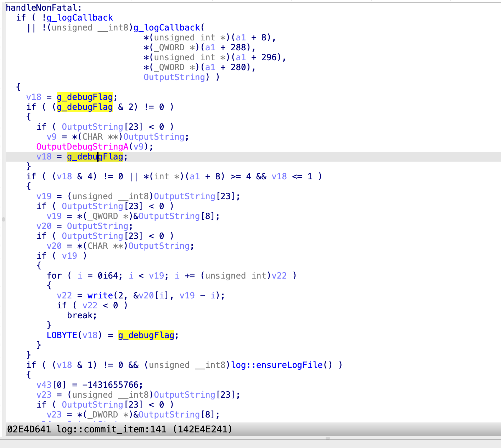This screenshot has width=501, height=448.
Task: Select the v9 argument passed to OutputDebugStringA
Action: pos(139,147)
